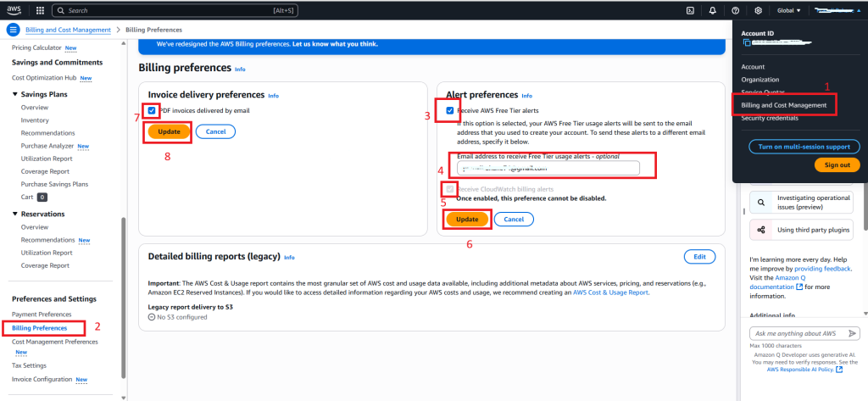Click the Free Tier alerts email address field
868x401 pixels.
pos(548,168)
